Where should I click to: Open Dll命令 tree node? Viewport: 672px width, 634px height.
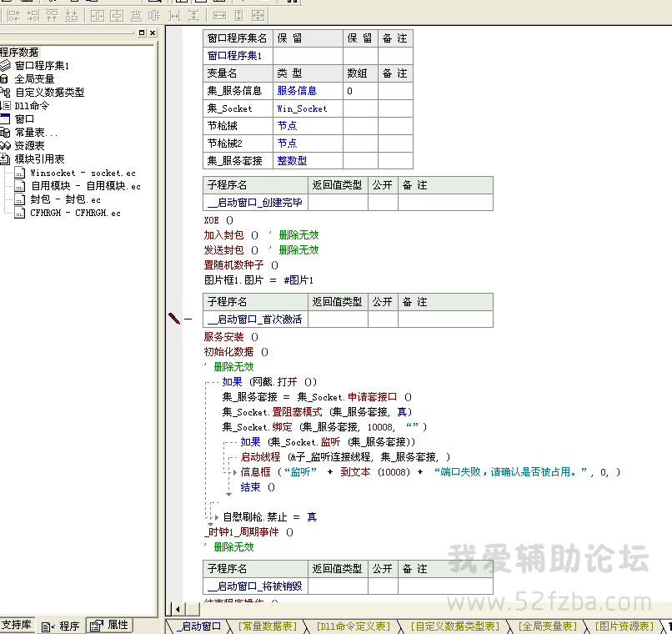tap(33, 105)
